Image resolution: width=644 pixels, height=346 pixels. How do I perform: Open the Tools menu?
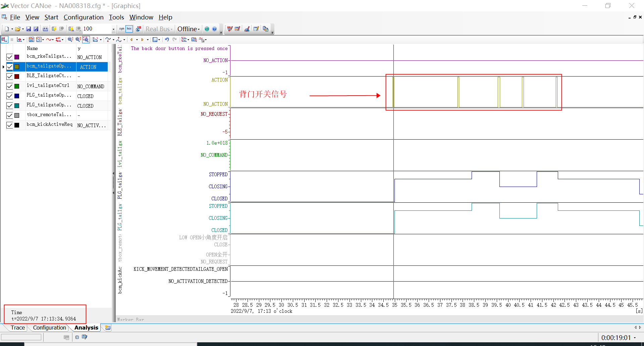tap(116, 17)
